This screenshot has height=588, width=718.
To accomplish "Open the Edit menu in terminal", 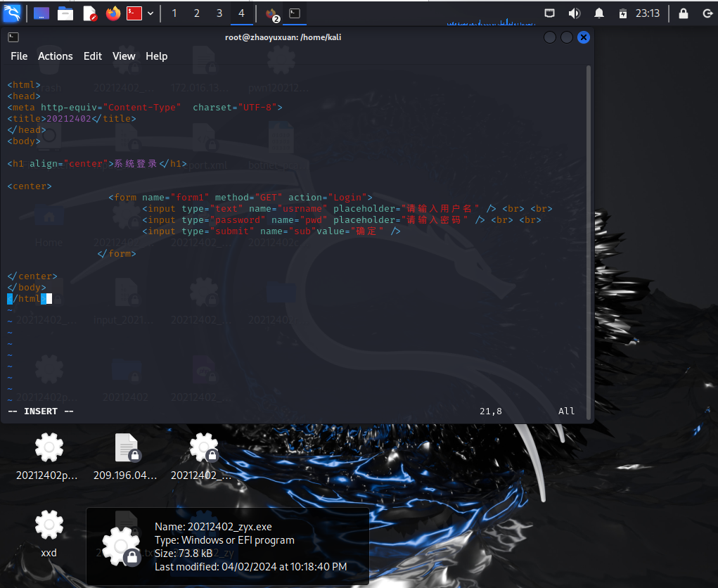I will click(x=93, y=56).
